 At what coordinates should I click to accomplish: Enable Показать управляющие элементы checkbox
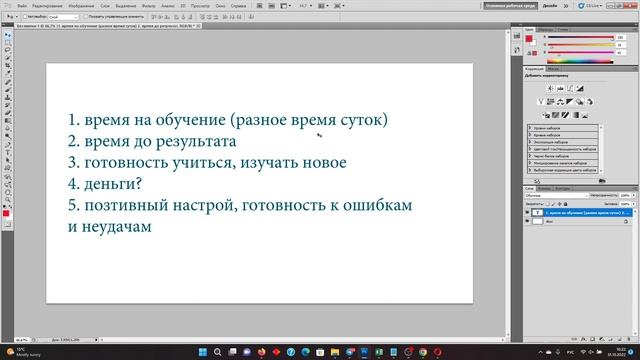click(x=86, y=17)
